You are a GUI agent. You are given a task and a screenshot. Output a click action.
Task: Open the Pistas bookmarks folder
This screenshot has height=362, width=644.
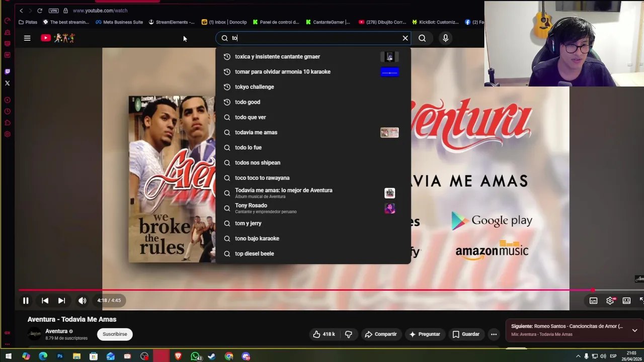pos(28,22)
